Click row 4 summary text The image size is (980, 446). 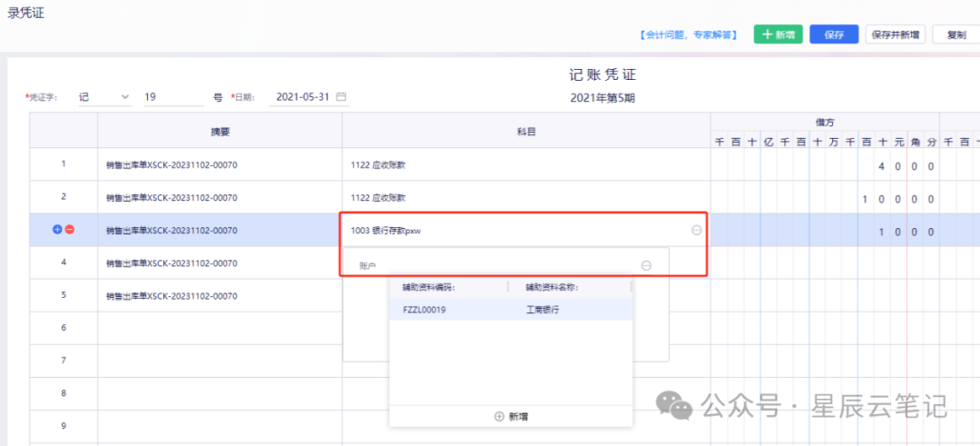(171, 263)
